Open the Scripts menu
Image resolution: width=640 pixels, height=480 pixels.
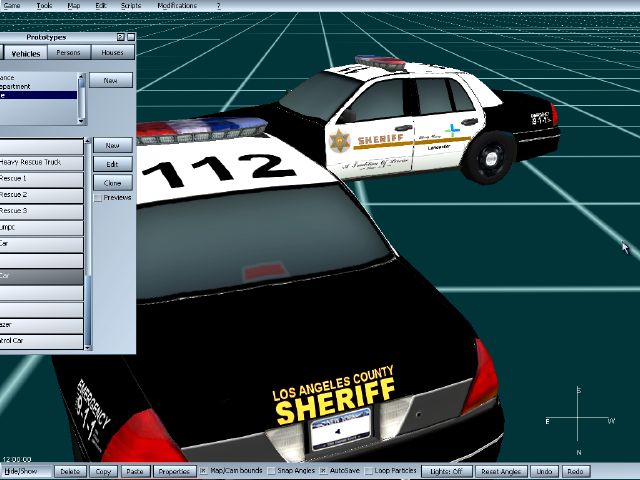131,5
